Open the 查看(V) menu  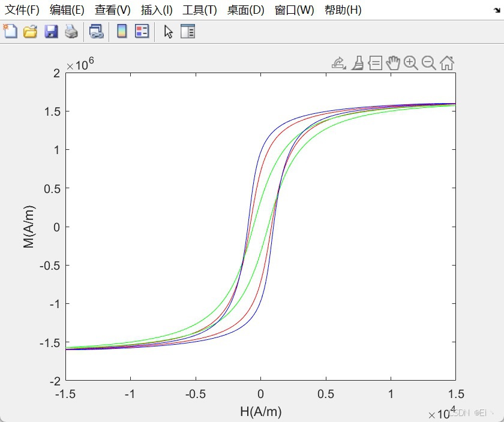coord(113,10)
